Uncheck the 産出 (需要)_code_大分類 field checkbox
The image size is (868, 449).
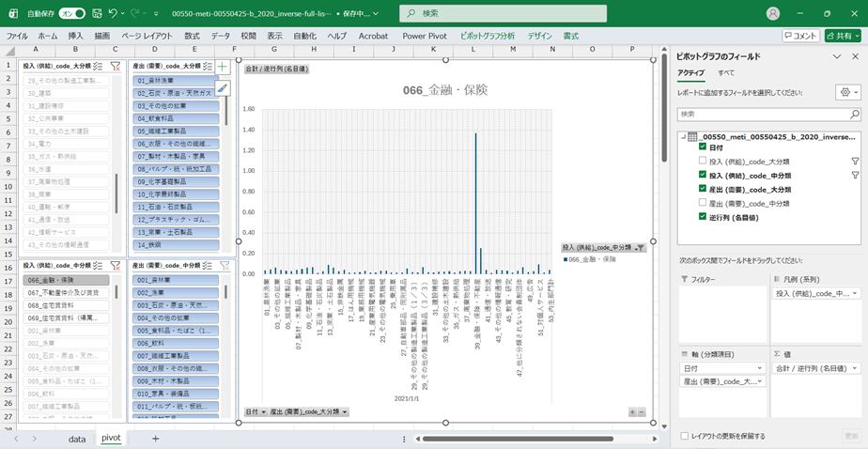[703, 189]
